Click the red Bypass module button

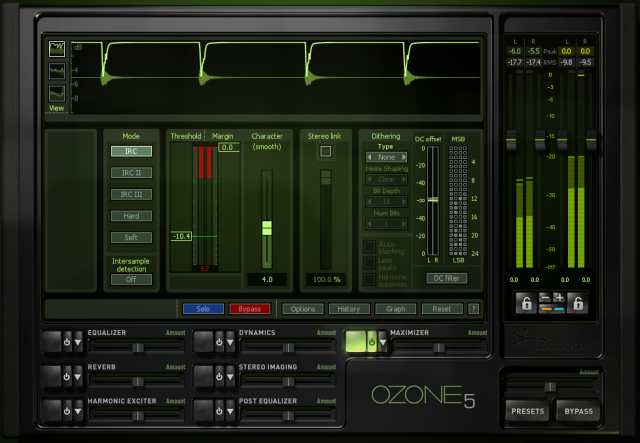point(249,309)
